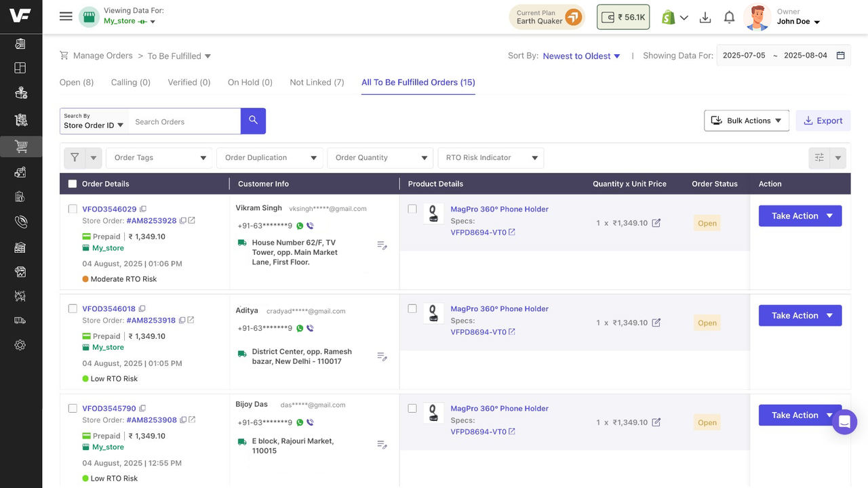Tick the product checkbox in Bijoy Das's row
This screenshot has height=488, width=868.
point(412,408)
